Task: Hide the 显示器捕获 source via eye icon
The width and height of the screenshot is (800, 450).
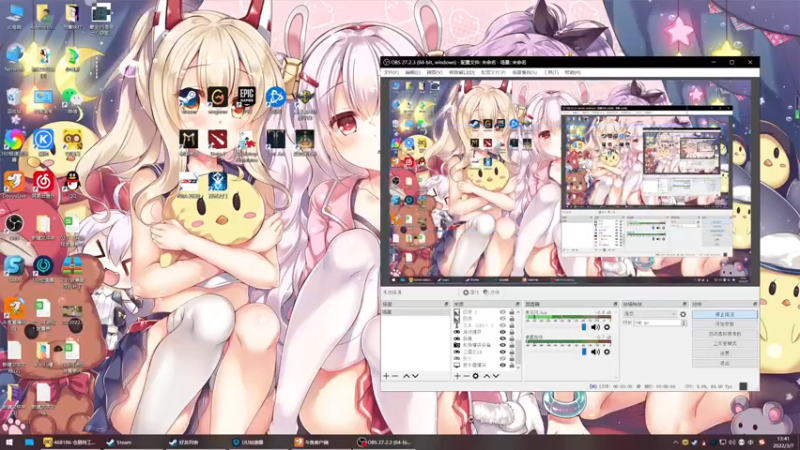Action: coord(503,365)
